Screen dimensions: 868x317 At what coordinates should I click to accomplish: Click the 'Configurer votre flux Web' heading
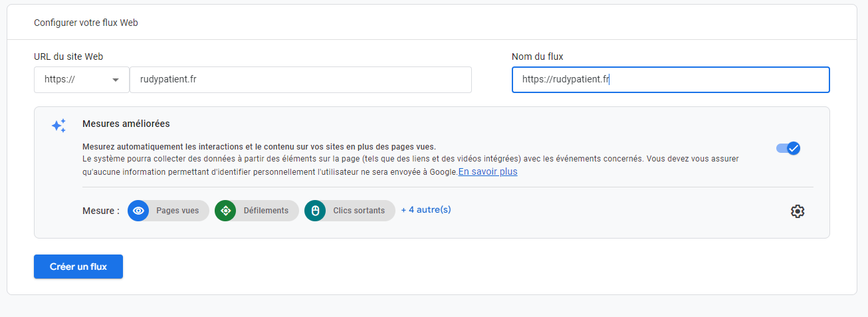[86, 23]
